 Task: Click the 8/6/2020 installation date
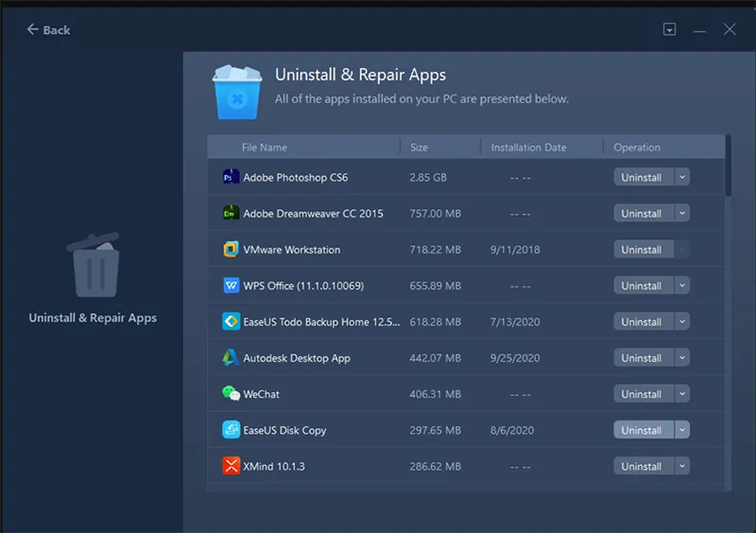(512, 430)
